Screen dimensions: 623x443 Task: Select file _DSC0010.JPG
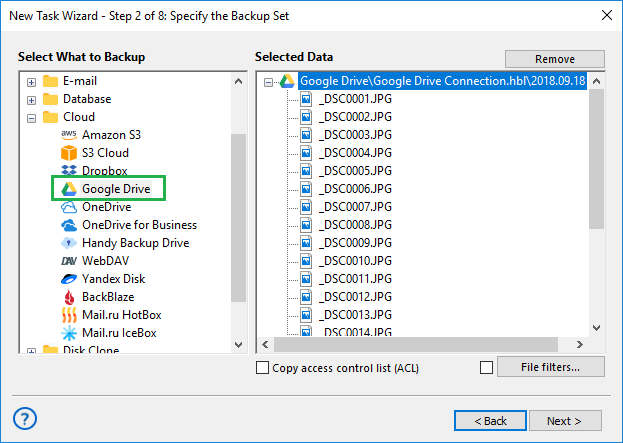(355, 261)
